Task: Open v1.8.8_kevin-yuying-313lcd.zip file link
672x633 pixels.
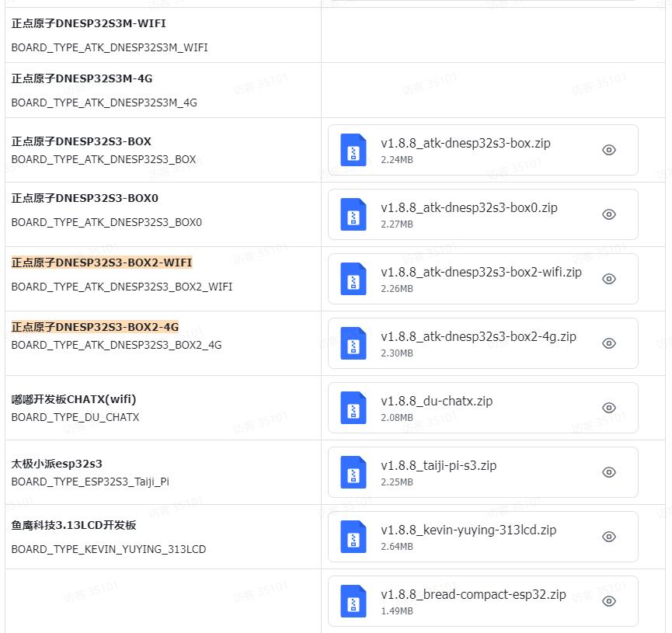Action: click(x=468, y=530)
